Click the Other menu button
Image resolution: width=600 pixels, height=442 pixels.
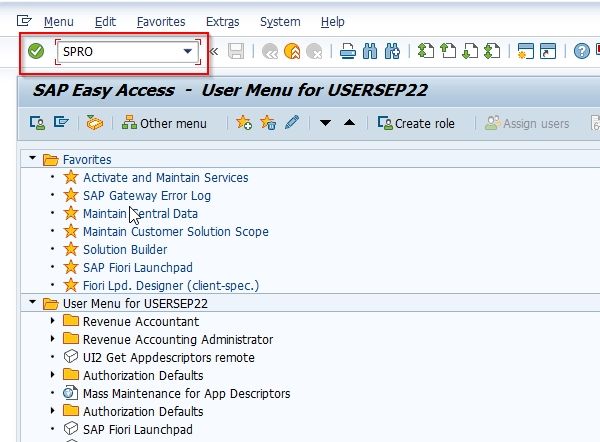164,123
